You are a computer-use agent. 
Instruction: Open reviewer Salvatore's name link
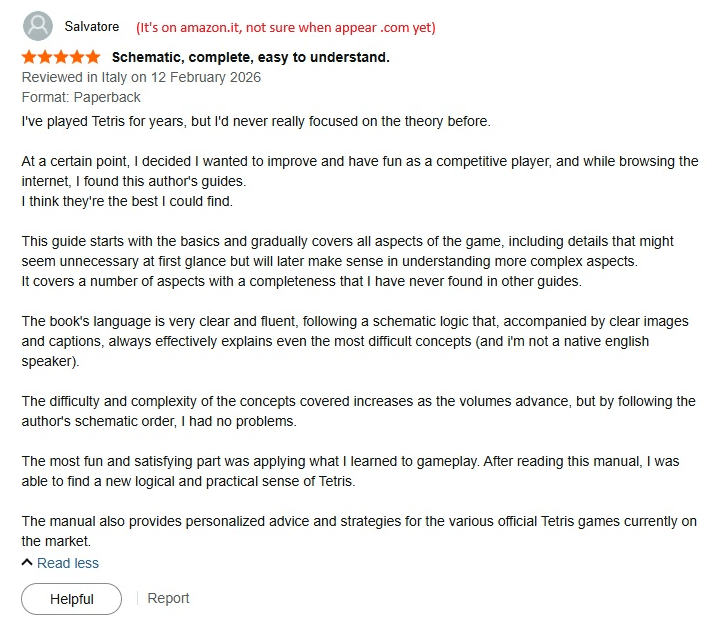pos(89,27)
